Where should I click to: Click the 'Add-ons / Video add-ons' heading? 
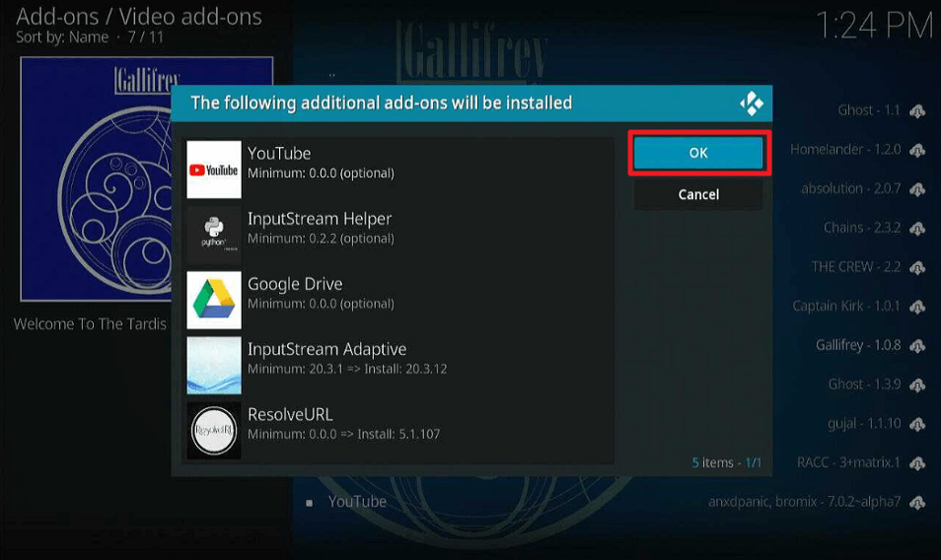pyautogui.click(x=139, y=17)
